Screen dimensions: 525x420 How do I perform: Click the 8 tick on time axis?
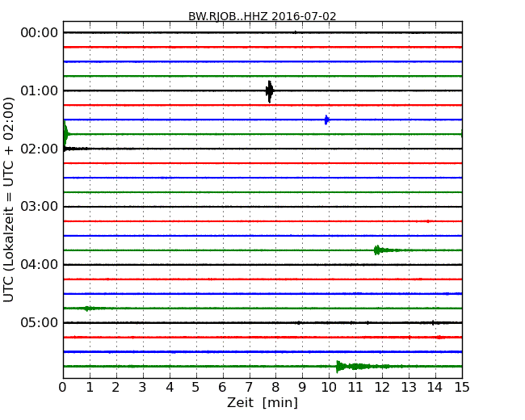pyautogui.click(x=275, y=388)
